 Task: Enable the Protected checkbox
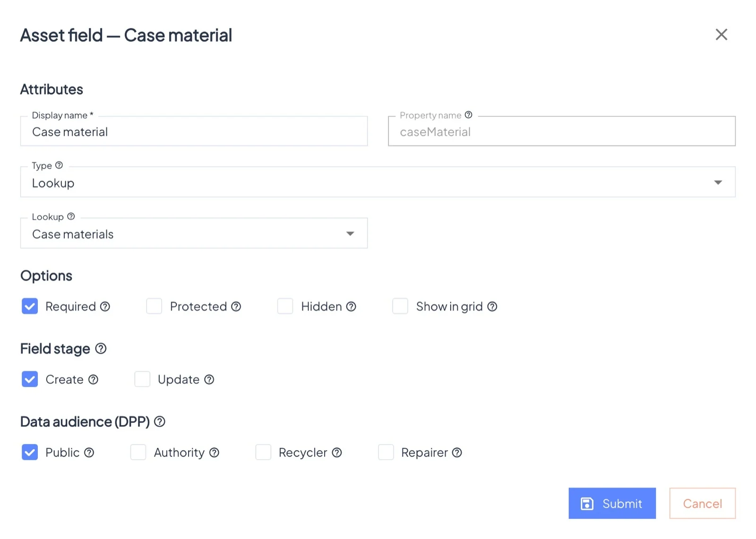point(154,306)
